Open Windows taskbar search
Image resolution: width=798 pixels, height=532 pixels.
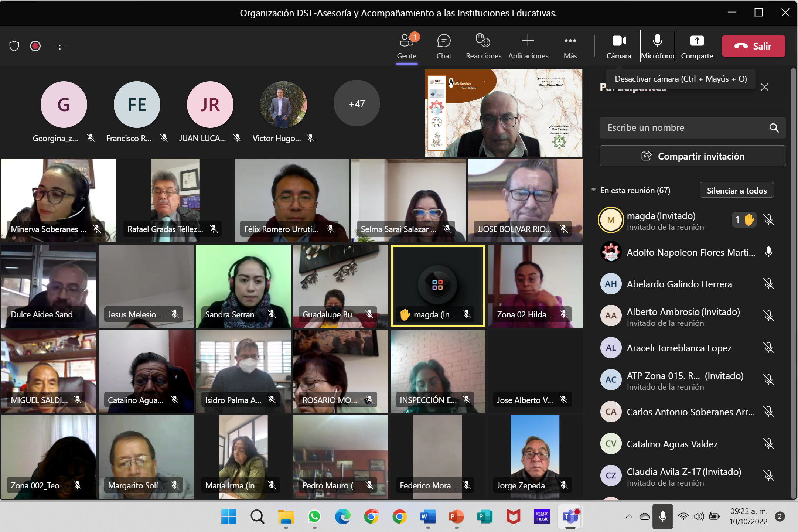pos(257,517)
